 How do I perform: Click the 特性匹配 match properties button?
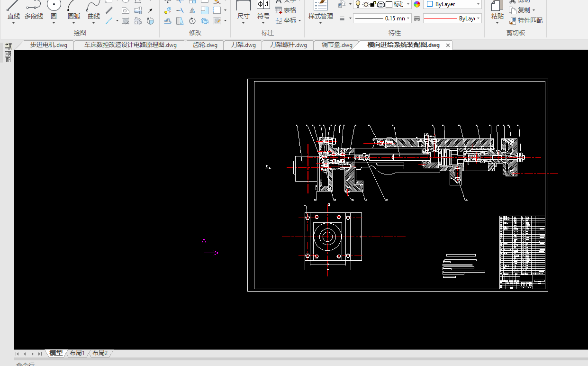click(x=526, y=21)
